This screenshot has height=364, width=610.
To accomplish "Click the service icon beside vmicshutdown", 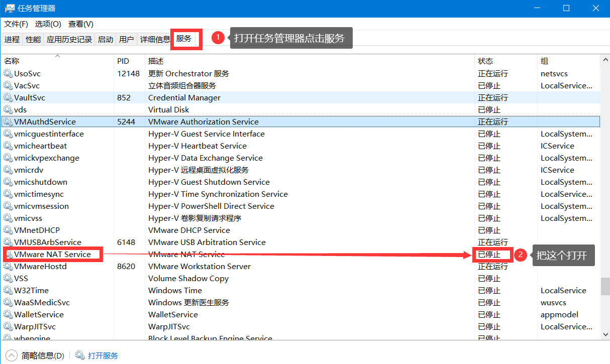I will [8, 182].
